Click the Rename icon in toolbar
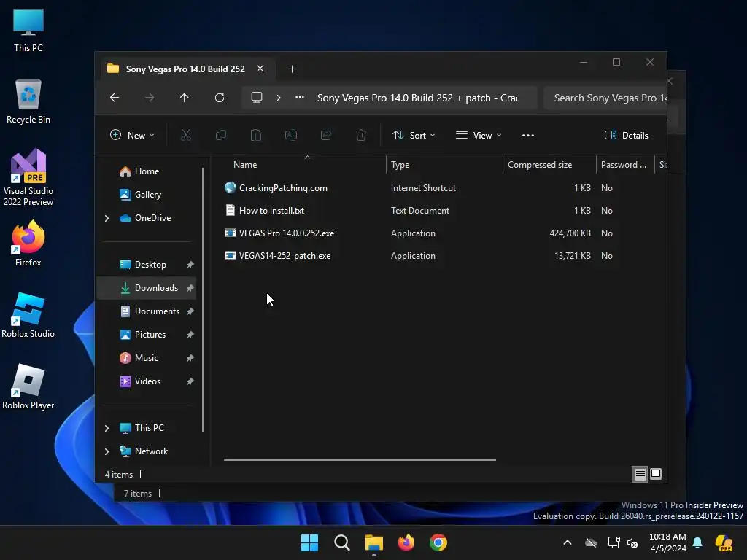Screen dimensions: 747x560 [291, 135]
